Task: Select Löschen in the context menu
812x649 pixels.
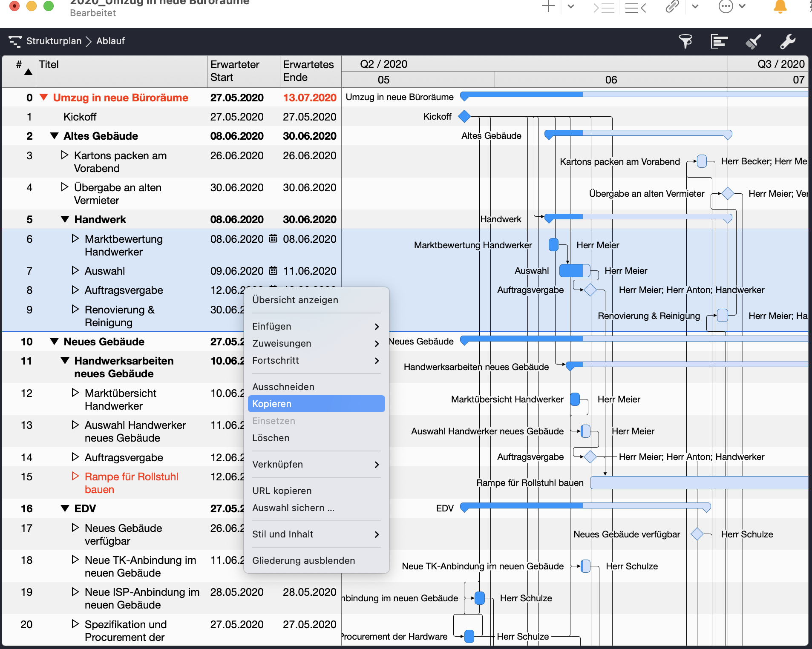Action: (x=271, y=438)
